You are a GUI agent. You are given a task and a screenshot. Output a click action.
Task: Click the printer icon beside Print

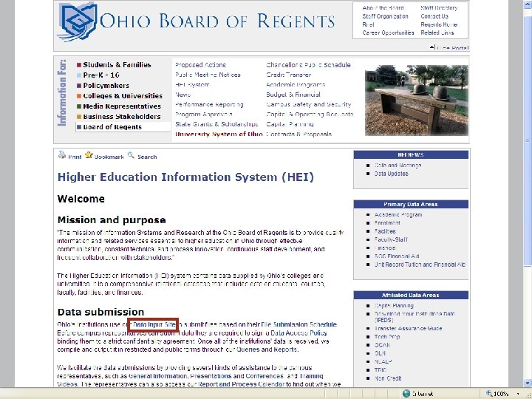pyautogui.click(x=62, y=155)
